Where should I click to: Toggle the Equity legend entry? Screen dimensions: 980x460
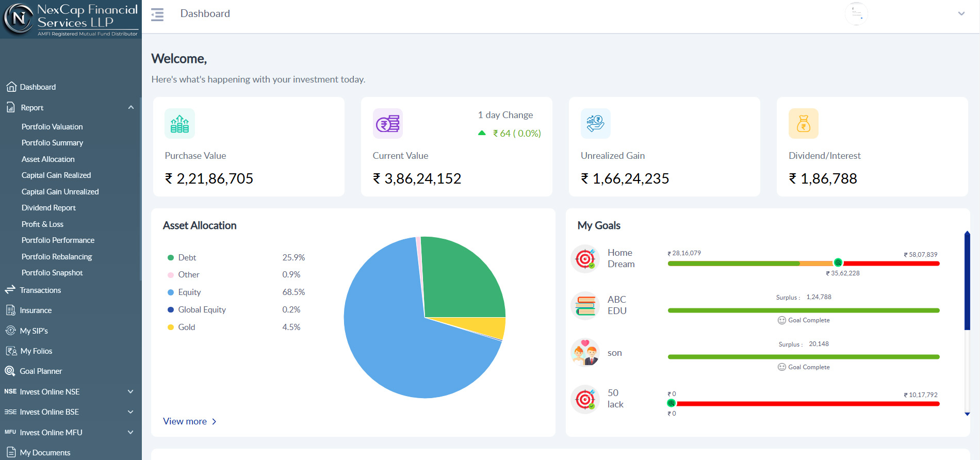pyautogui.click(x=184, y=292)
